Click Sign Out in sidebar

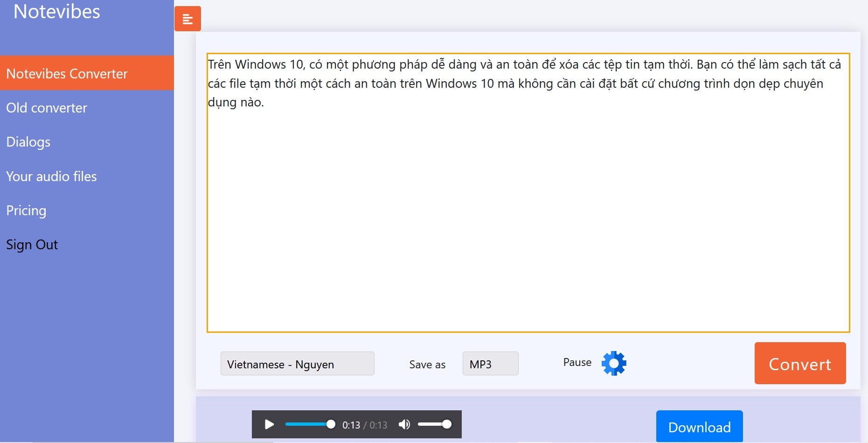pos(32,245)
